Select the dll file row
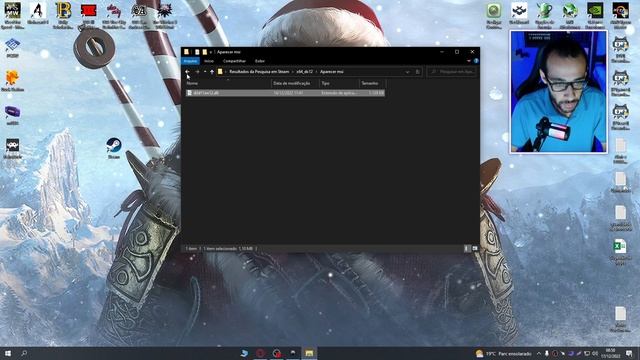The image size is (640, 360). point(285,93)
